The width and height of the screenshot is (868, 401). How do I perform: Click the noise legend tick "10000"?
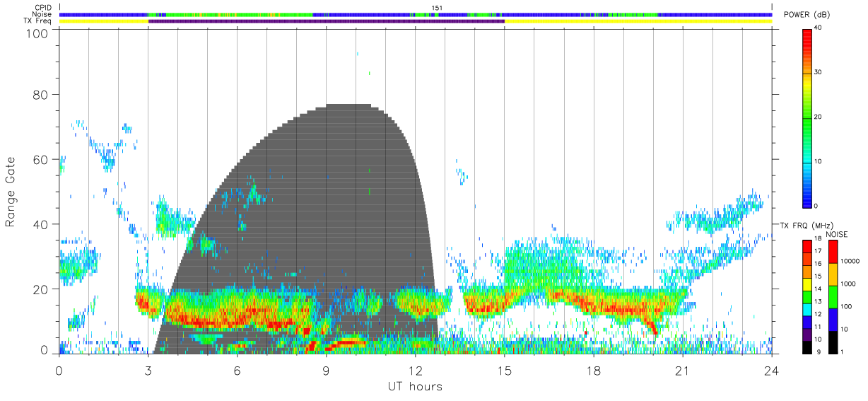pyautogui.click(x=850, y=261)
